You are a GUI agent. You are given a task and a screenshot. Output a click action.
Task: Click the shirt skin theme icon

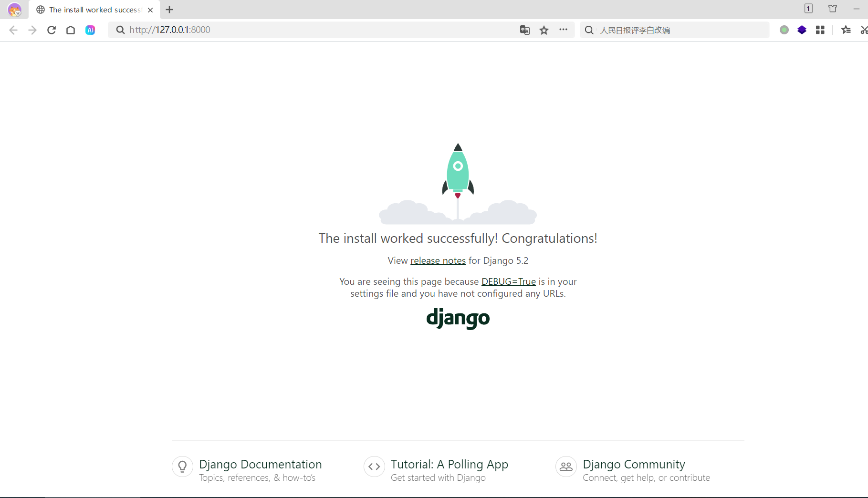[x=833, y=9]
